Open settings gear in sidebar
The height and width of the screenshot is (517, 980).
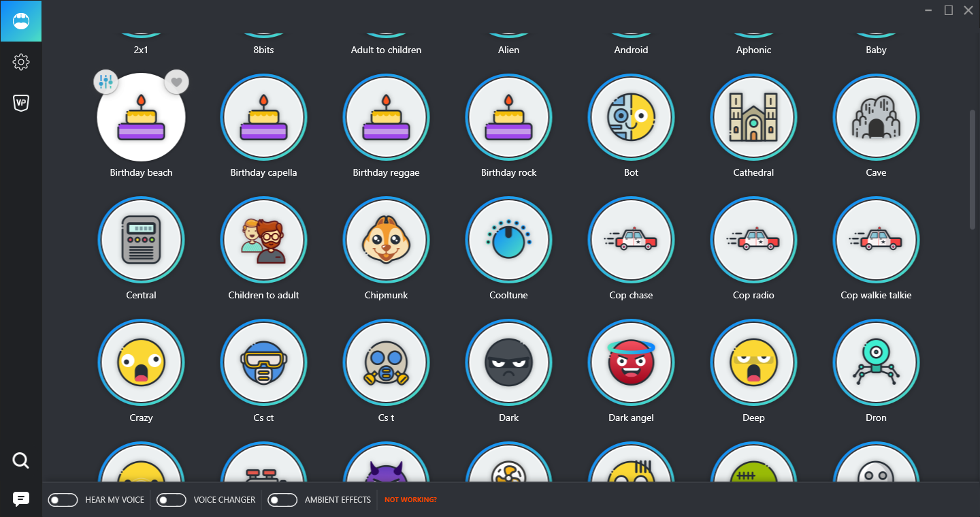(x=21, y=62)
